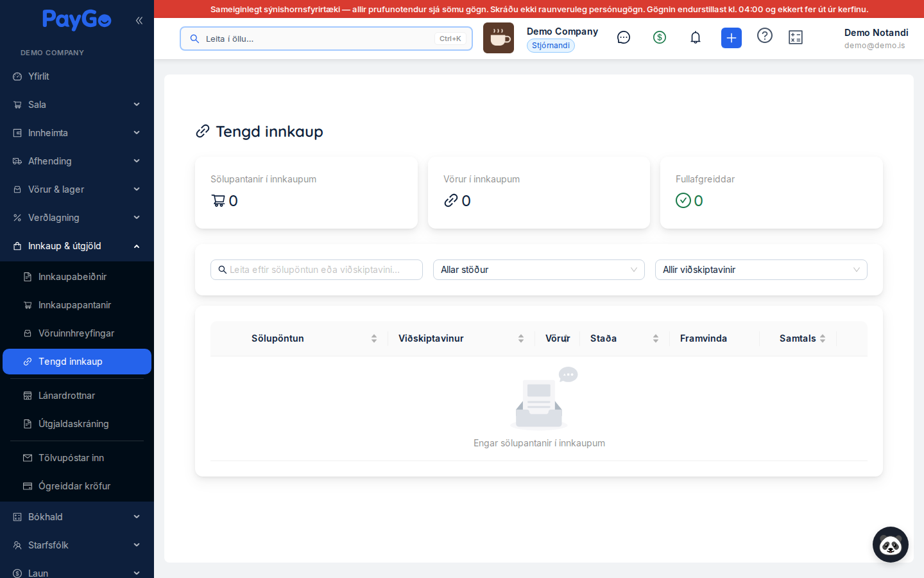924x578 pixels.
Task: Click the Vörur column header
Action: pos(558,338)
